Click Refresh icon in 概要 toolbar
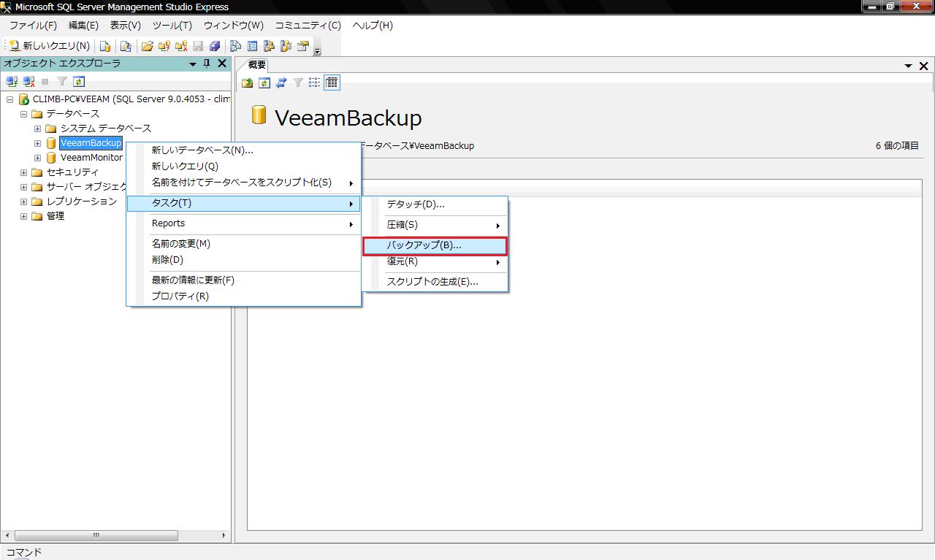The width and height of the screenshot is (935, 560). click(x=264, y=83)
